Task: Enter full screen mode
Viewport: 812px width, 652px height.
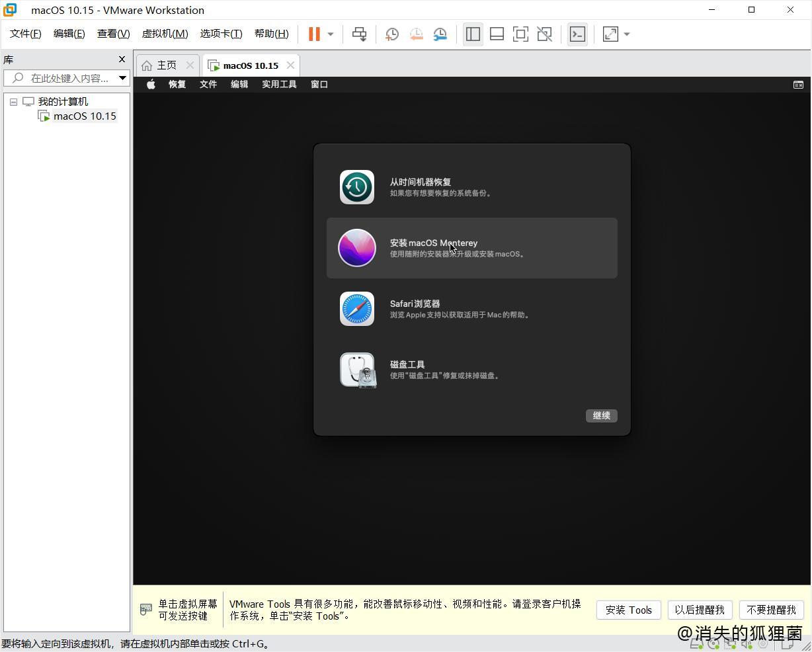Action: coord(520,34)
